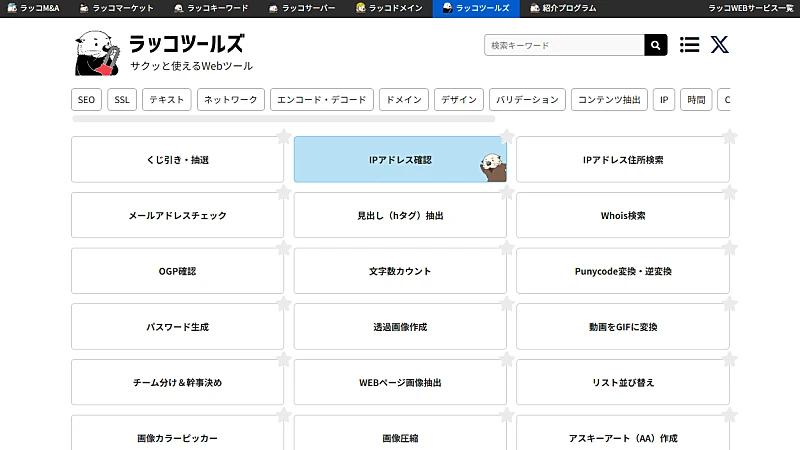This screenshot has height=450, width=800.
Task: Favorite star on 見出し(hタグ)抽出 card
Action: click(x=507, y=192)
